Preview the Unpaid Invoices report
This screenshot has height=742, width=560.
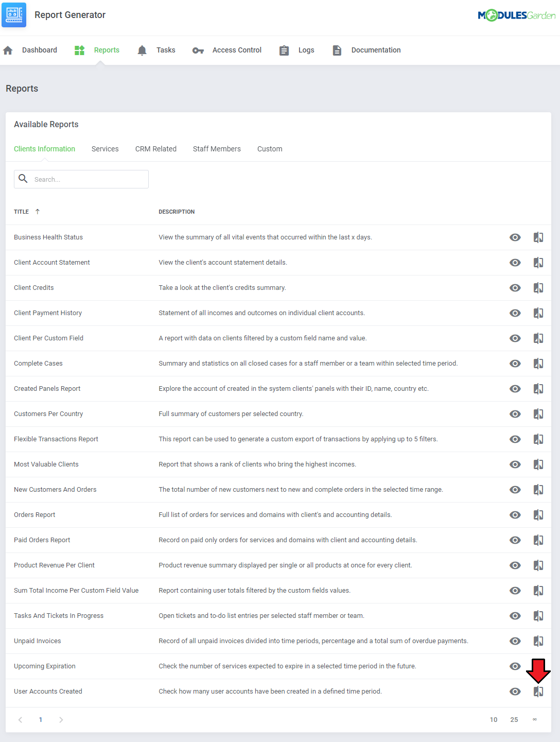click(x=515, y=641)
